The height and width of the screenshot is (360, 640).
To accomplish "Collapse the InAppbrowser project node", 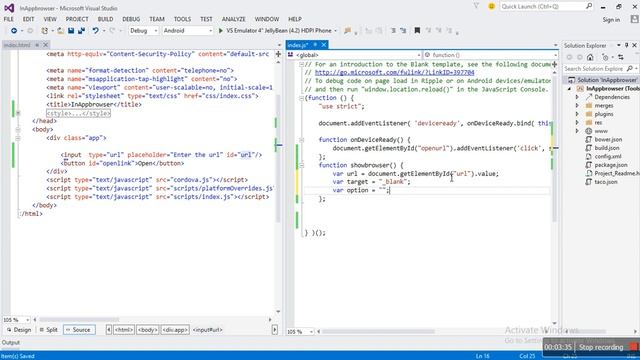I will 570,89.
